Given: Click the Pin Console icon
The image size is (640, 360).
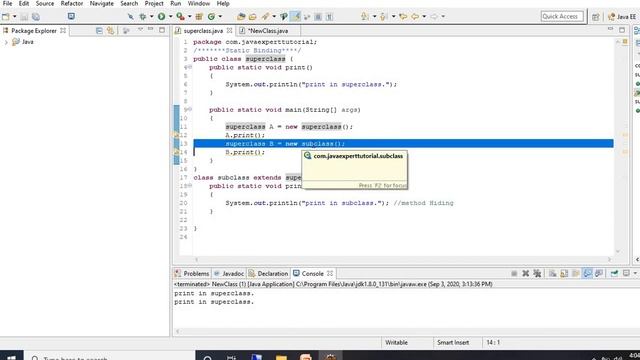Looking at the screenshot, I should click(x=614, y=273).
